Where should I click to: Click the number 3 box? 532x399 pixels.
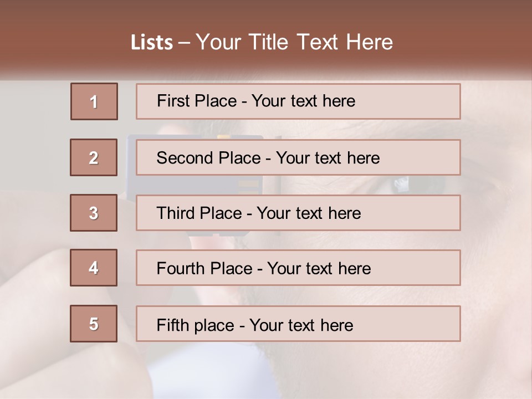(x=94, y=213)
